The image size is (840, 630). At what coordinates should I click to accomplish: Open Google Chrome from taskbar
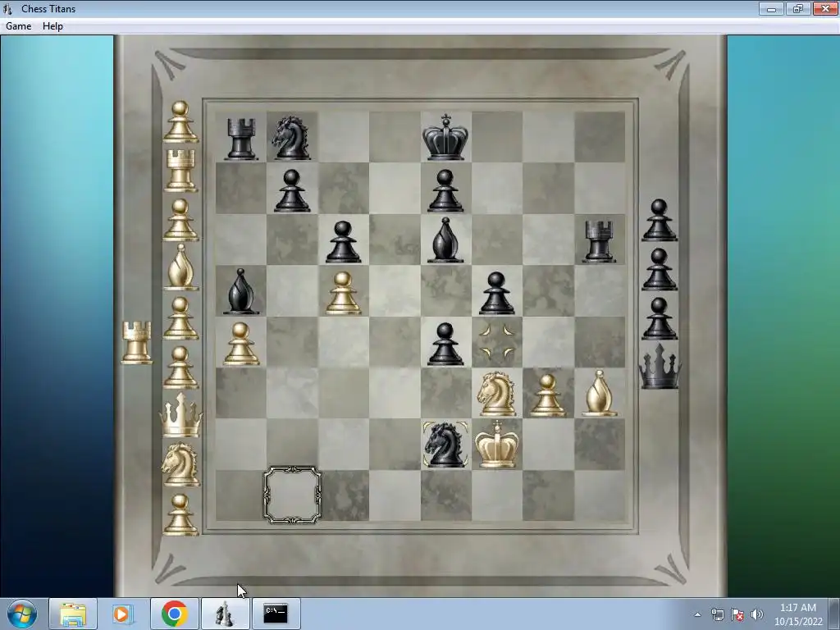point(174,614)
